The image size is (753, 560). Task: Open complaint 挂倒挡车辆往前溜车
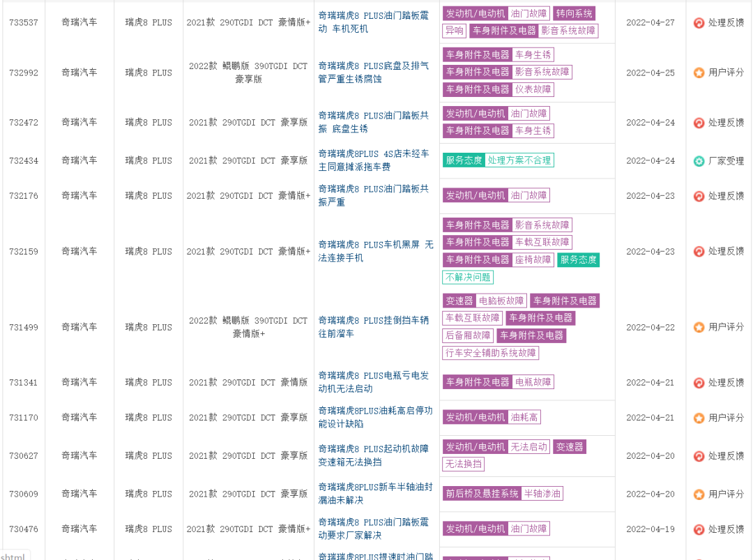click(373, 327)
